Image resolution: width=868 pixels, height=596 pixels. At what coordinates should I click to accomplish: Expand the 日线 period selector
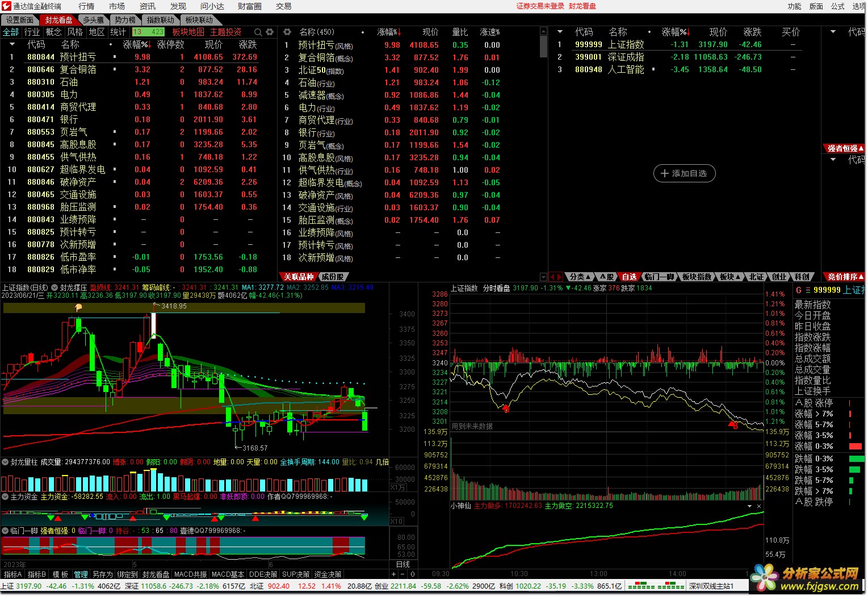pyautogui.click(x=403, y=564)
